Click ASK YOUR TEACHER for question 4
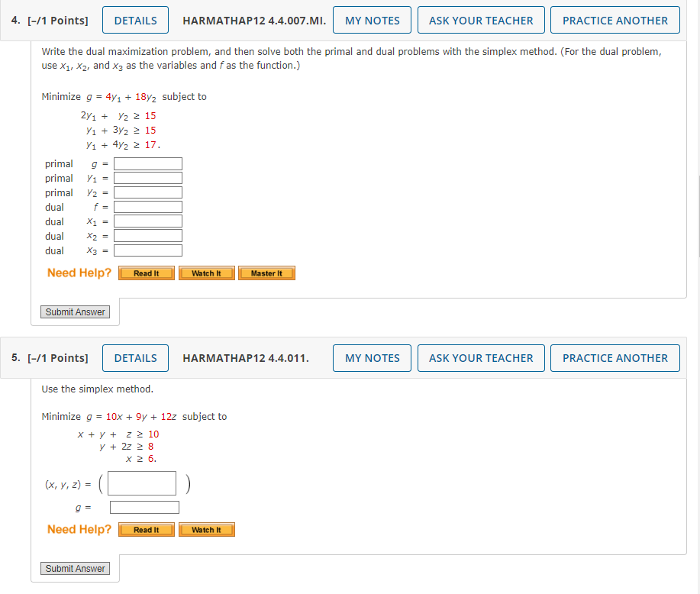 point(480,20)
